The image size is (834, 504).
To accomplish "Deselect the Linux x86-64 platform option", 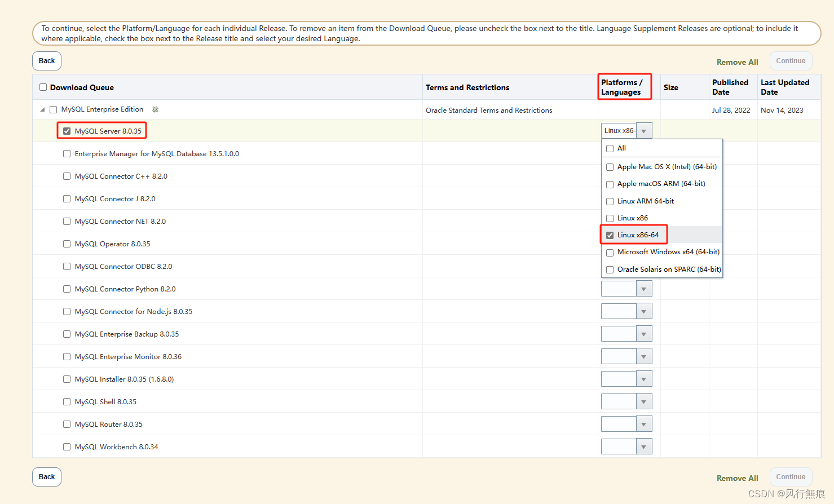I will [x=610, y=235].
